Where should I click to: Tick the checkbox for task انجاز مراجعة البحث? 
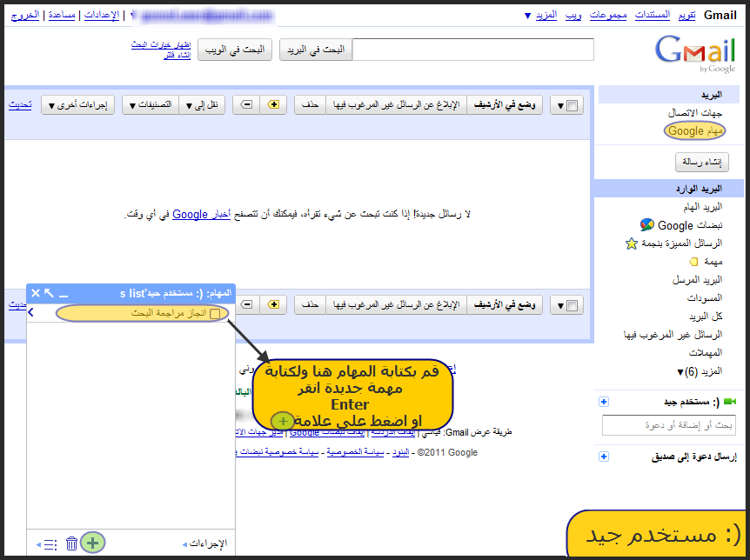pyautogui.click(x=215, y=314)
